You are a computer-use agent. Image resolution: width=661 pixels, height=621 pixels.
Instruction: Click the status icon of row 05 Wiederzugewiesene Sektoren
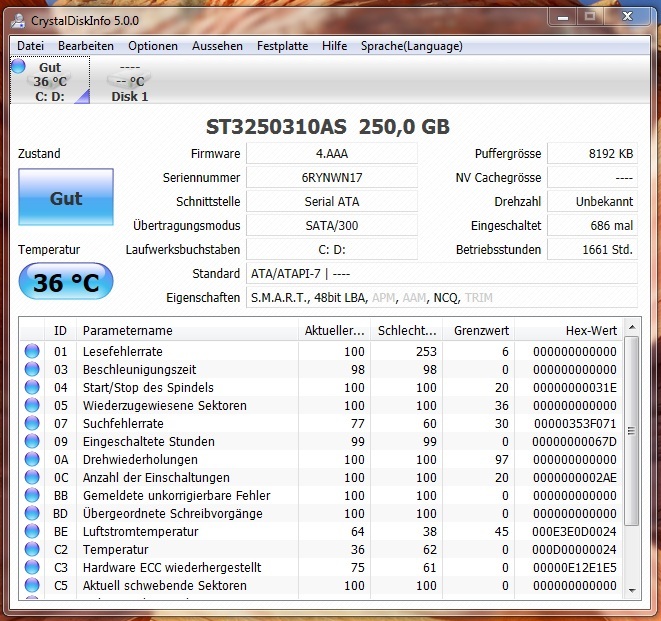(x=32, y=405)
